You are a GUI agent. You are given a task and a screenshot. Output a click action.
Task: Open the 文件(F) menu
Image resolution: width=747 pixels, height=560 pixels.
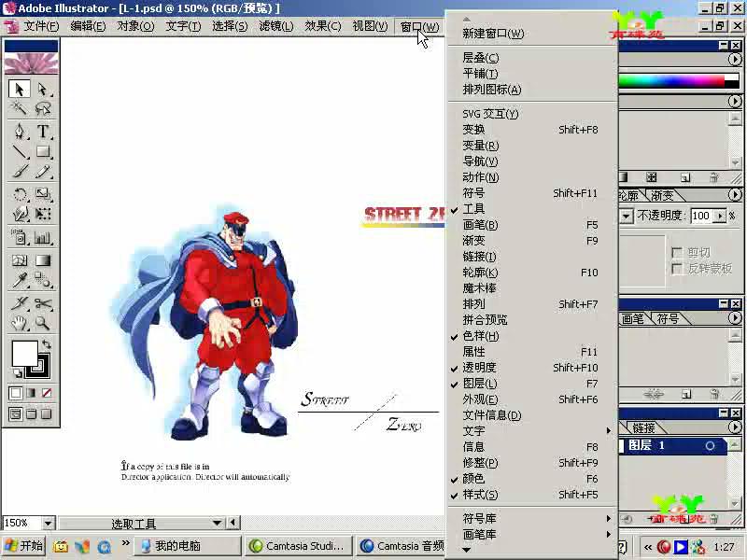pyautogui.click(x=41, y=26)
